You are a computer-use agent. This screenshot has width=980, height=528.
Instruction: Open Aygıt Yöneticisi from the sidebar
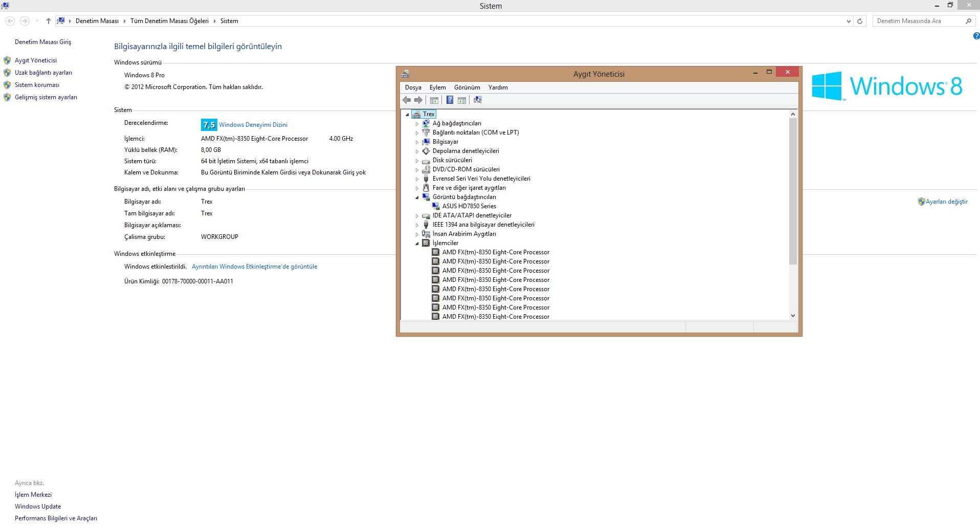[x=35, y=60]
